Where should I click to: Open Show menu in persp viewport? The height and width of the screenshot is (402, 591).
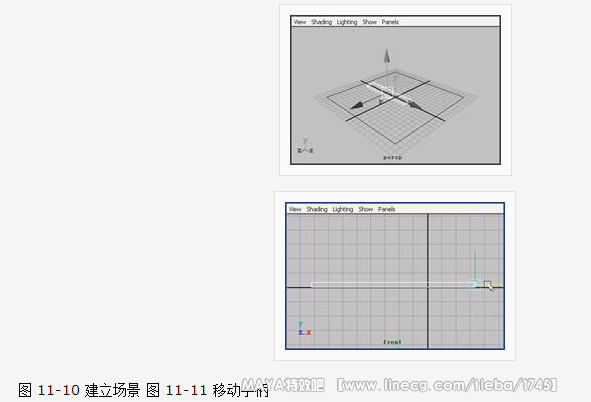coord(369,22)
